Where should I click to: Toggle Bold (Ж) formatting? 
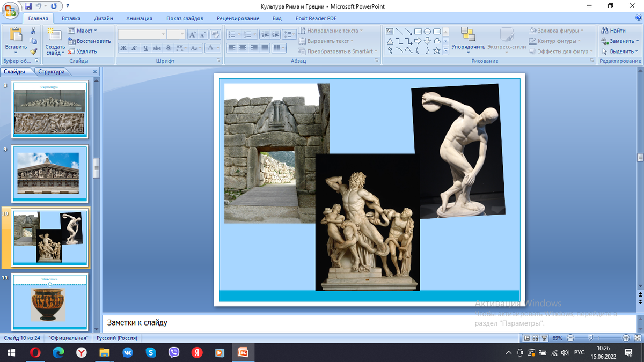[x=123, y=48]
